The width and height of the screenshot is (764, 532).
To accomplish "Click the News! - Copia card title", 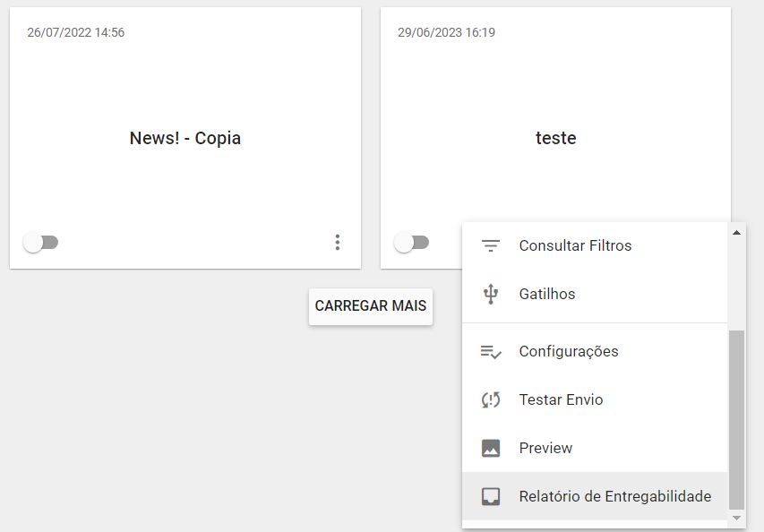I will pos(185,138).
